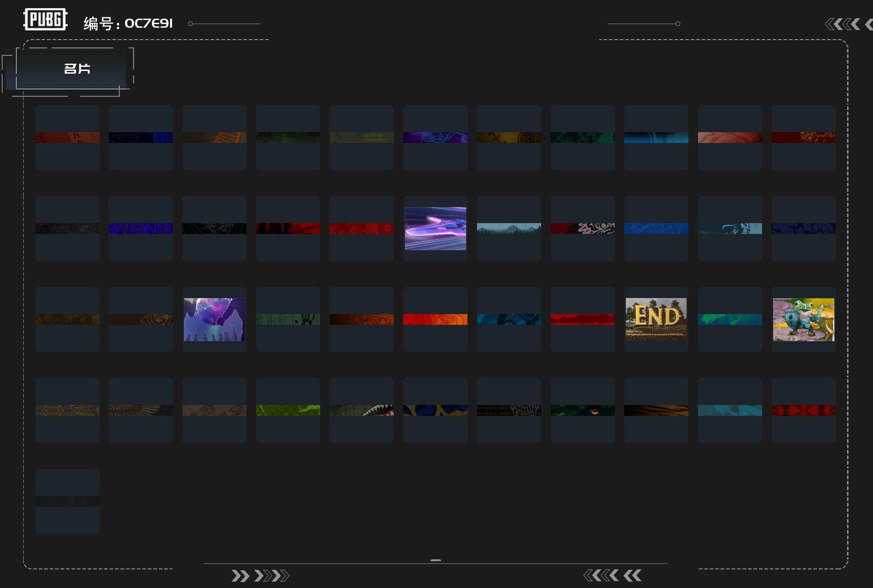
Task: Pick the red card with circle emblem
Action: point(361,228)
